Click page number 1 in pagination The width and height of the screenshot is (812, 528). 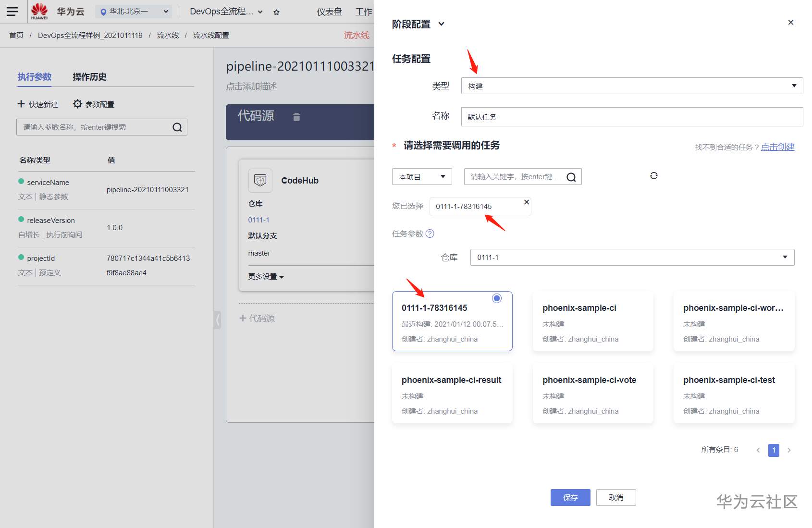point(774,450)
